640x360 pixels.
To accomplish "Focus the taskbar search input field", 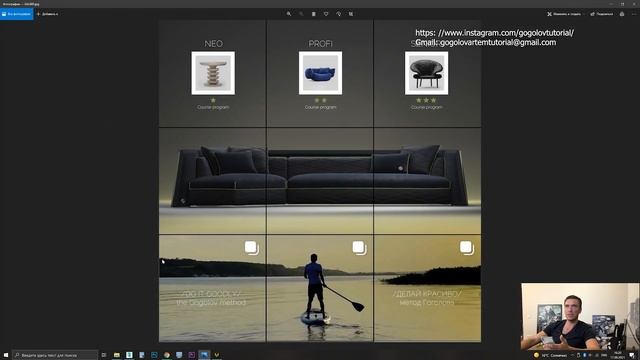I will coord(55,355).
